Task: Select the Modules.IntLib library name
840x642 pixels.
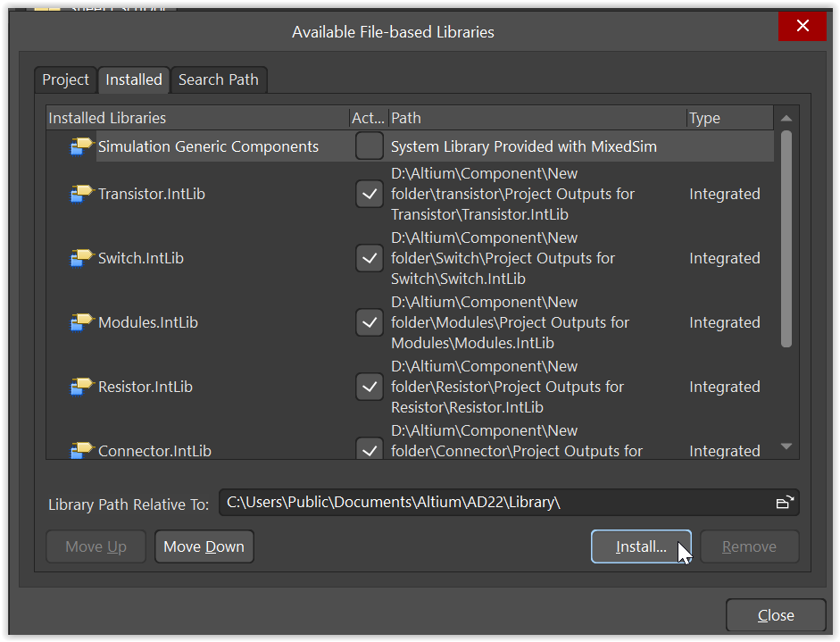Action: point(148,322)
